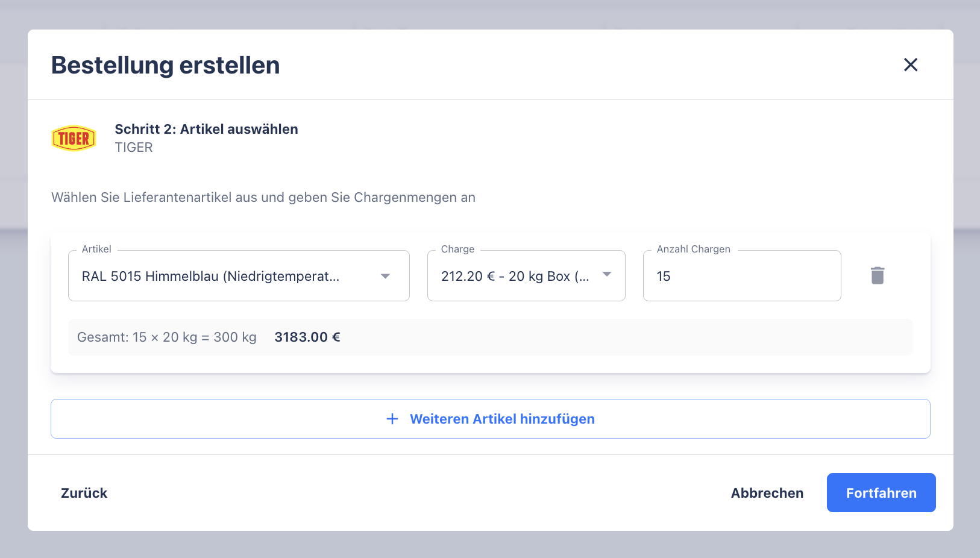This screenshot has height=558, width=980.
Task: Click the plus icon beside Weiteren Artikel
Action: (x=392, y=419)
